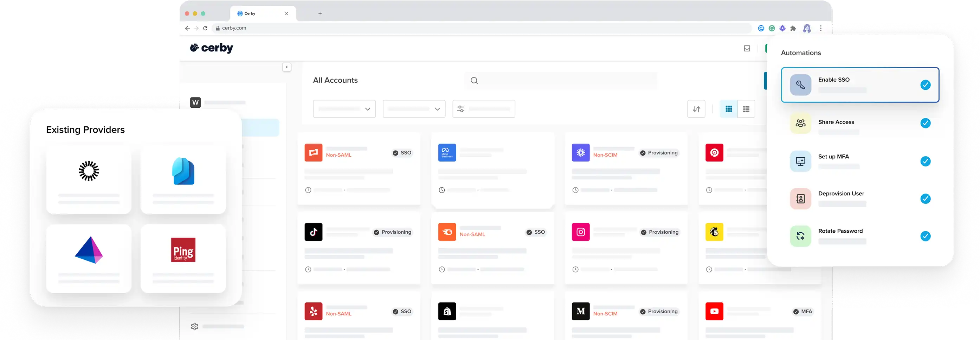980x340 pixels.
Task: Switch to list view
Action: [746, 109]
